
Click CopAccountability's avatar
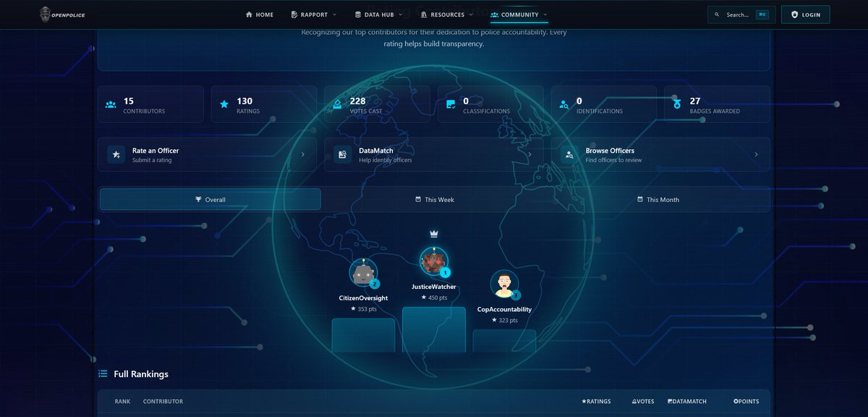tap(503, 283)
